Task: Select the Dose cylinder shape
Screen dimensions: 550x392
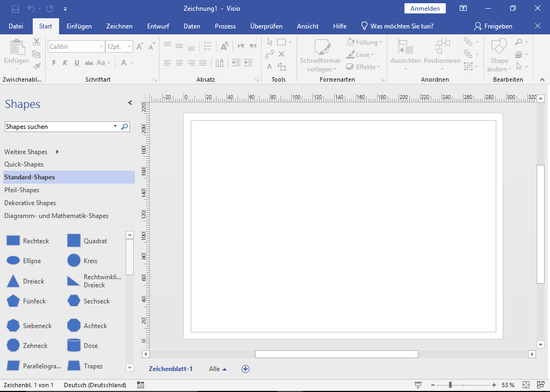Action: (x=74, y=346)
